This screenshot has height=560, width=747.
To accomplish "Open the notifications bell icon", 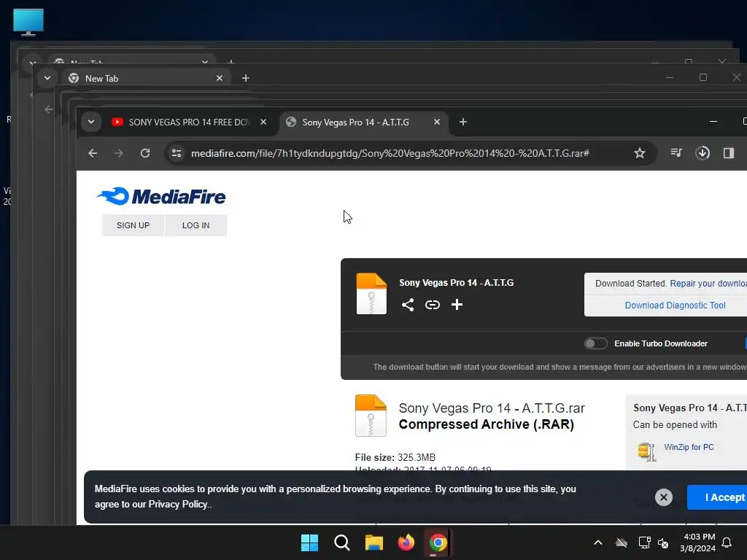I will coord(727,542).
